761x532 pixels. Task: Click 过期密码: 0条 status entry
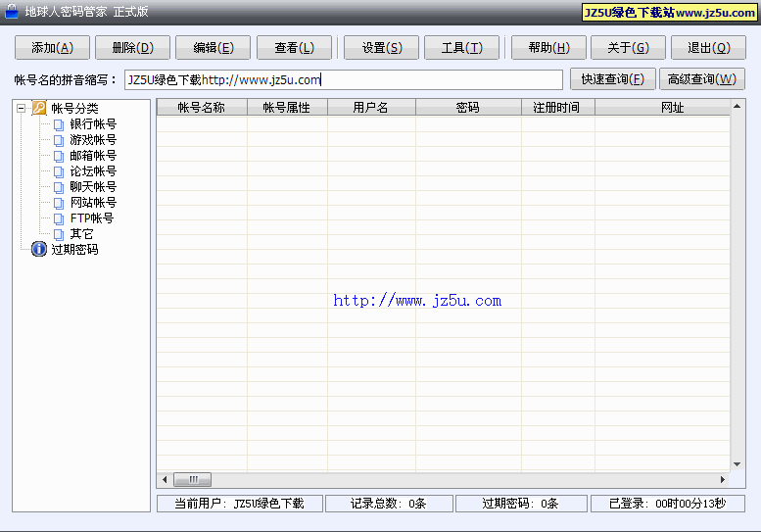pyautogui.click(x=521, y=504)
